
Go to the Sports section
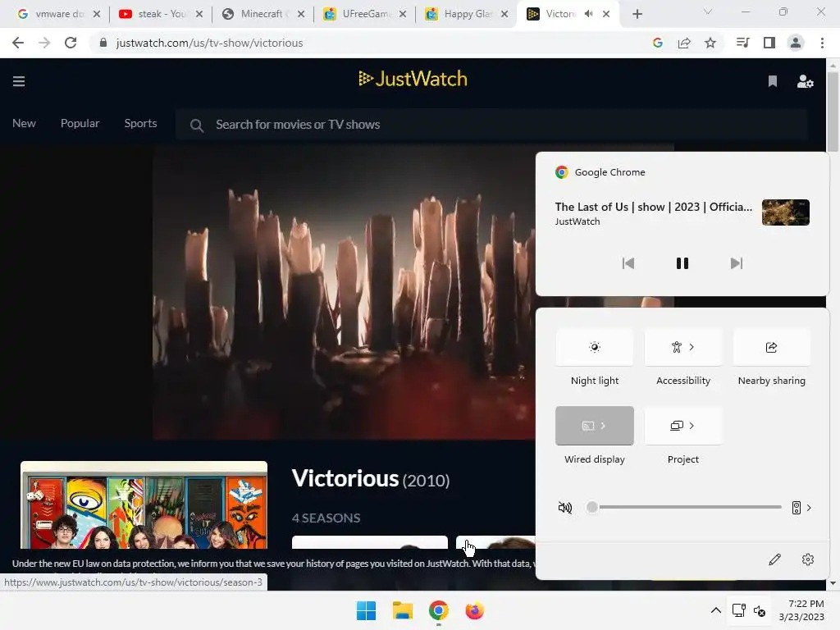[140, 123]
